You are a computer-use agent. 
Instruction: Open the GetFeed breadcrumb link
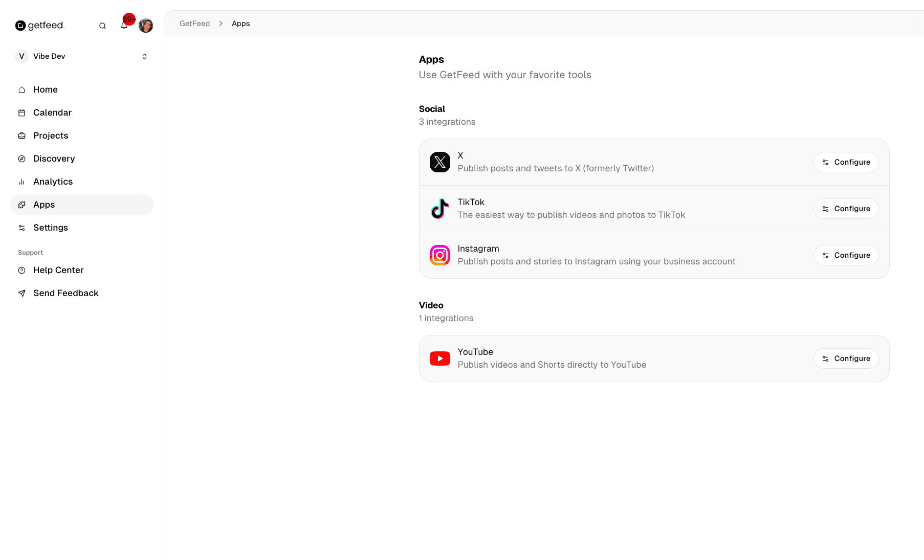coord(194,24)
